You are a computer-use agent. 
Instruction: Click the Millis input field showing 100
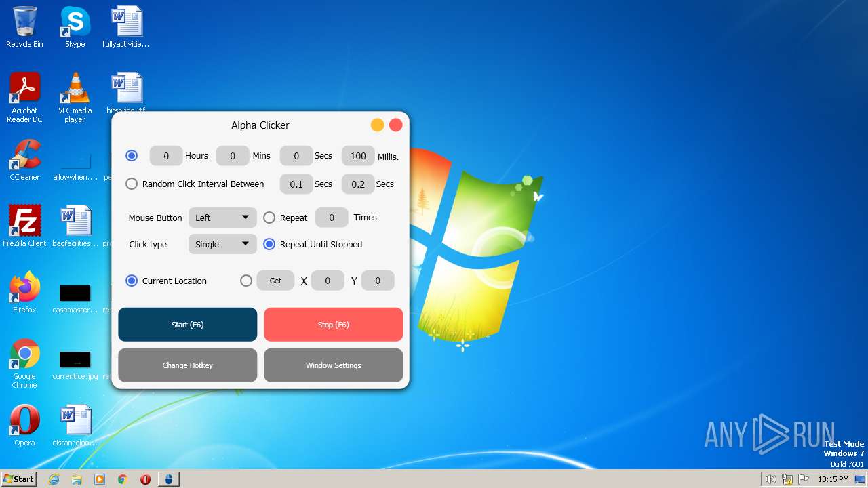click(x=358, y=156)
